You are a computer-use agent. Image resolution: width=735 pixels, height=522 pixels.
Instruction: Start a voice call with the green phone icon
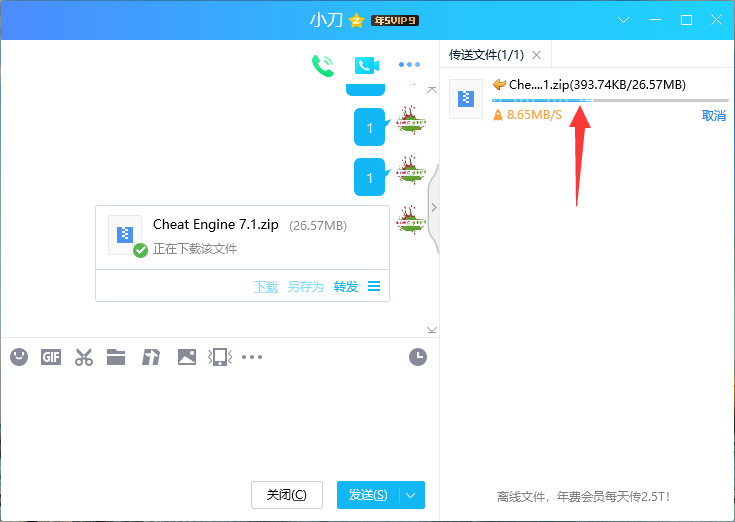(322, 65)
